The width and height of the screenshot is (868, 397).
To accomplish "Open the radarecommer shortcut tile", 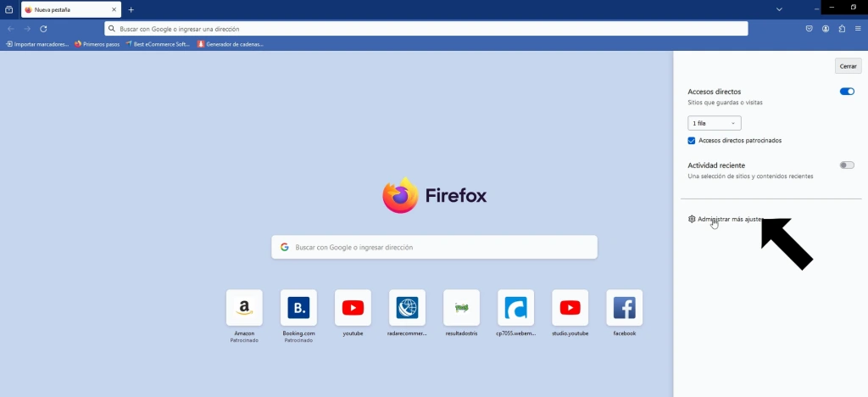I will 407,308.
